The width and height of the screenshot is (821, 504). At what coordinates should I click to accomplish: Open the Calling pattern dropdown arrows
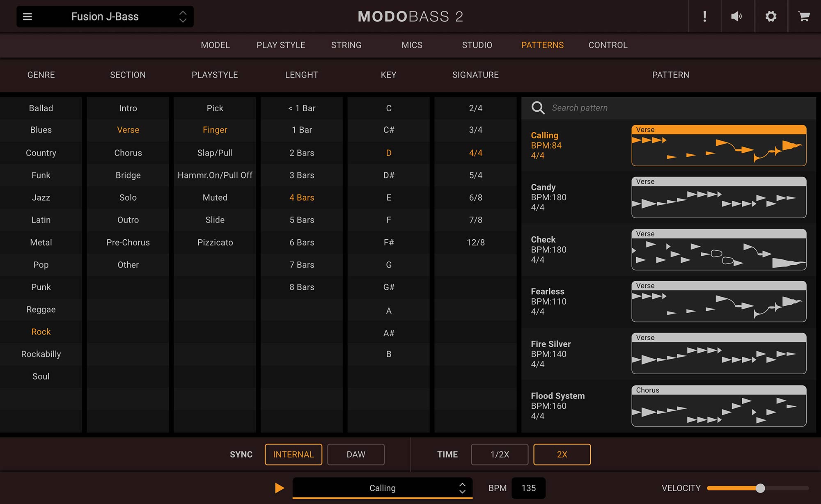[x=462, y=488]
